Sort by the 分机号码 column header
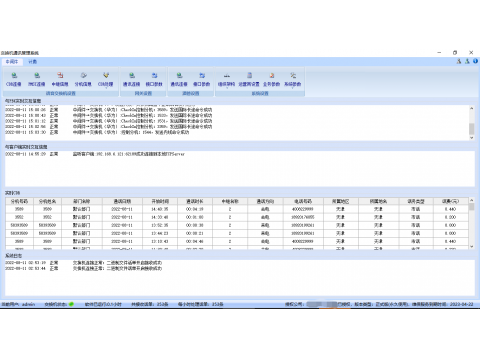 19,201
